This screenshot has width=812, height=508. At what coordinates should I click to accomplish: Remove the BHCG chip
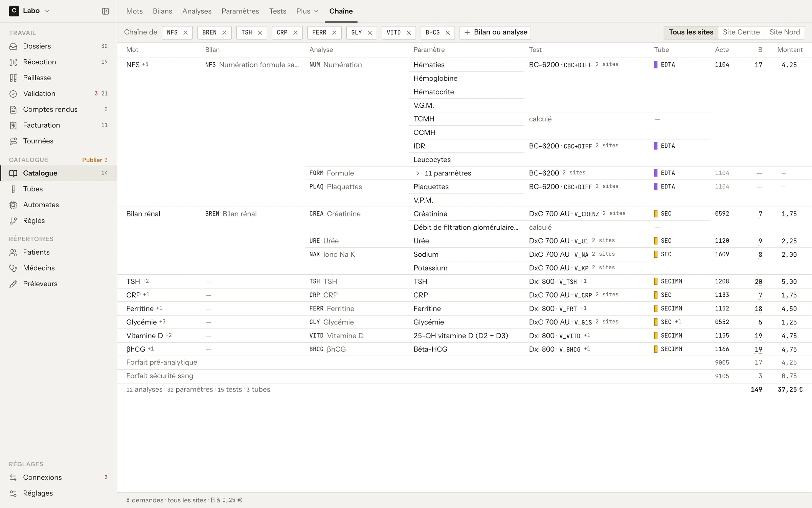pyautogui.click(x=448, y=33)
